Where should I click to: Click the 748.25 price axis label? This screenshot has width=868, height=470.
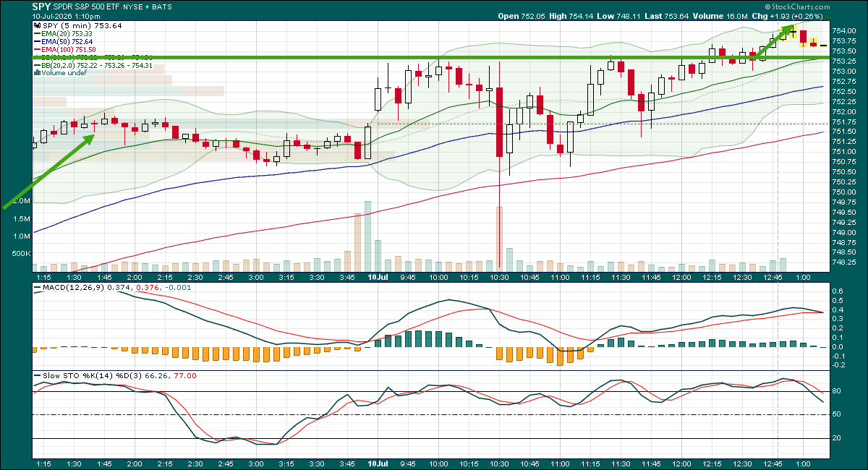[x=844, y=262]
